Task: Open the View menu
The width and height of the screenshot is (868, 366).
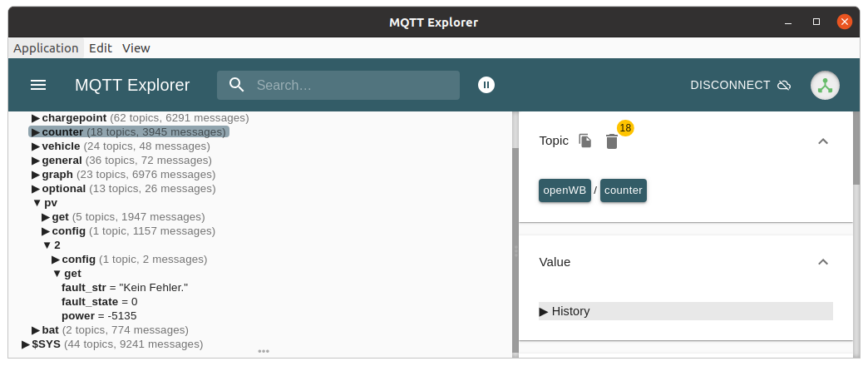Action: (x=136, y=48)
